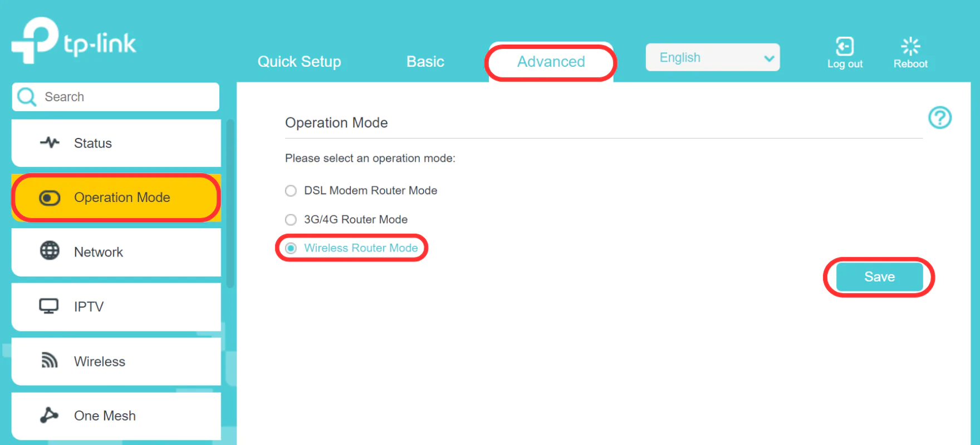
Task: Open the Network menu item
Action: tap(116, 252)
